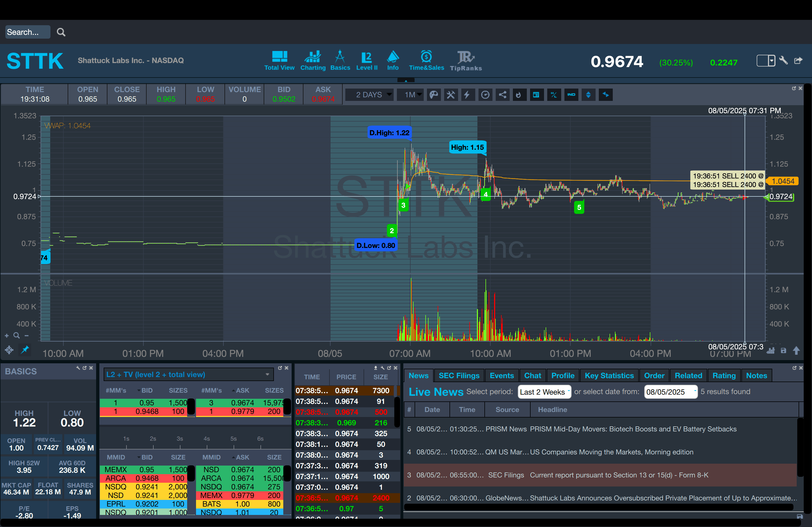
Task: Share the chart via share icon
Action: coord(502,95)
